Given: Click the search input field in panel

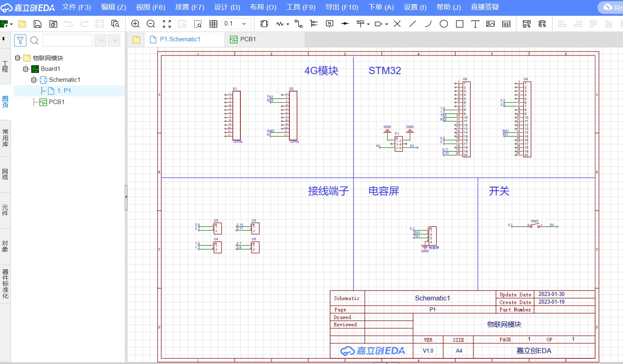Looking at the screenshot, I should 67,40.
